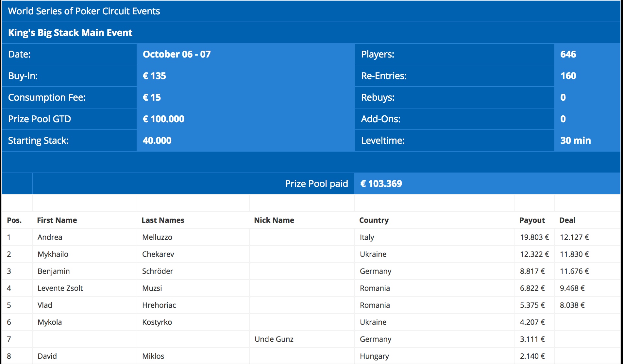
Task: Click deal amount '8.038 €'
Action: [x=572, y=305]
